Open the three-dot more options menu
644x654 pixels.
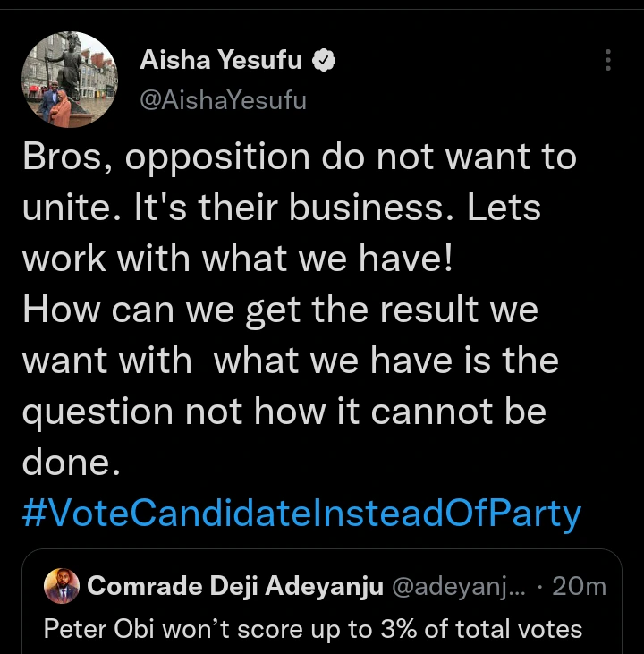point(608,61)
